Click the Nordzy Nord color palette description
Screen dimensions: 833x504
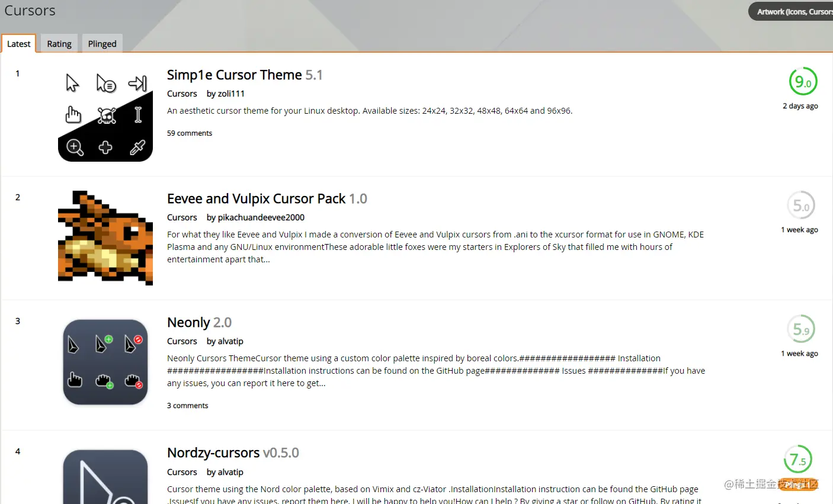[434, 495]
